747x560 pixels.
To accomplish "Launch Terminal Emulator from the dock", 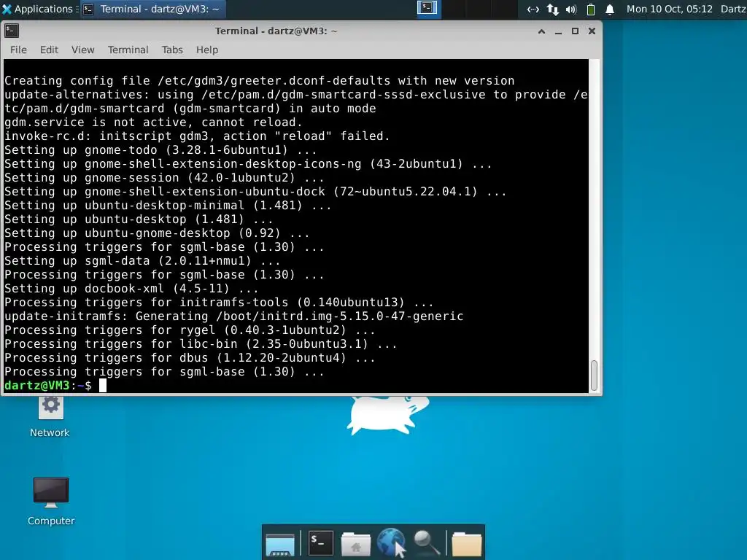I will point(321,542).
